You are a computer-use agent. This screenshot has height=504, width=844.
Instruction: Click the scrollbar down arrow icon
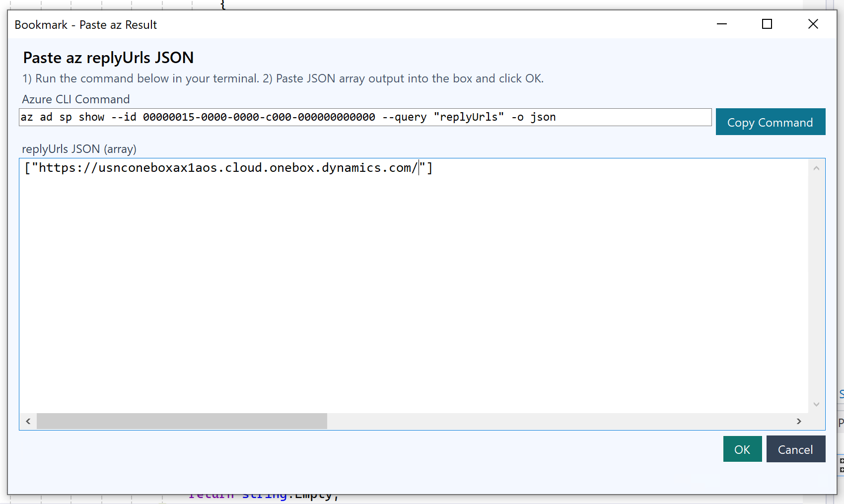click(816, 404)
